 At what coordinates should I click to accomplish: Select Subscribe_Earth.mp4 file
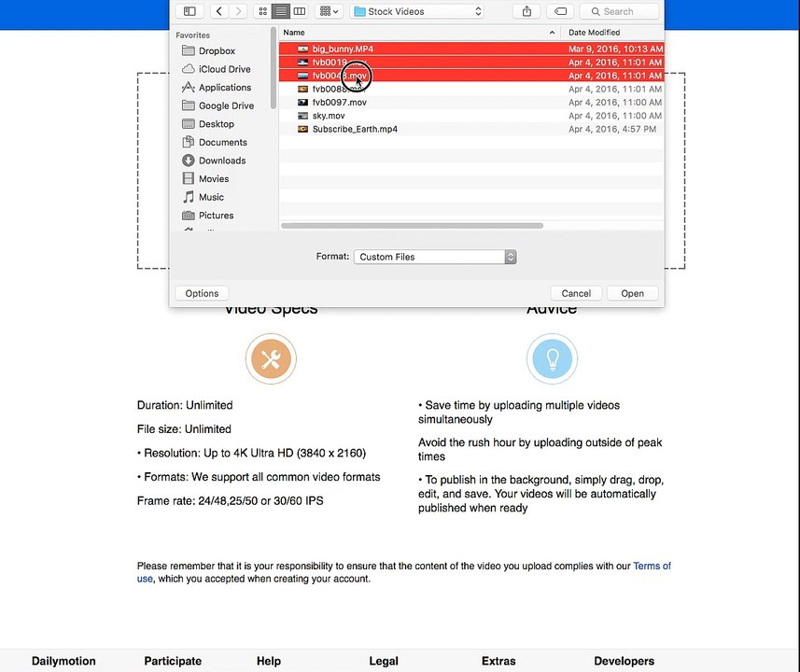pos(471,129)
